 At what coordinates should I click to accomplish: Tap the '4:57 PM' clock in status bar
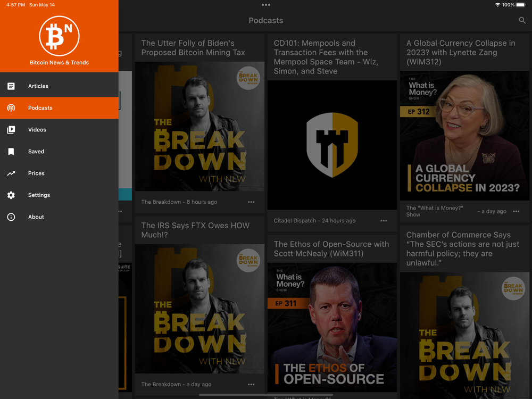15,5
